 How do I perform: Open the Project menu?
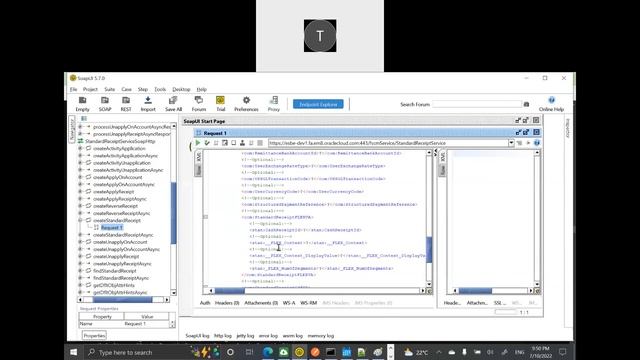pos(90,89)
